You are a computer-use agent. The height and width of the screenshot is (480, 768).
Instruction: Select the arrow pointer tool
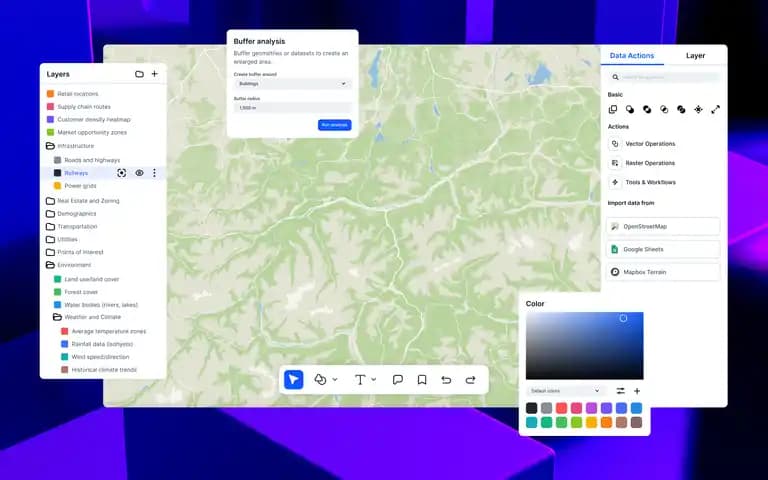coord(293,380)
